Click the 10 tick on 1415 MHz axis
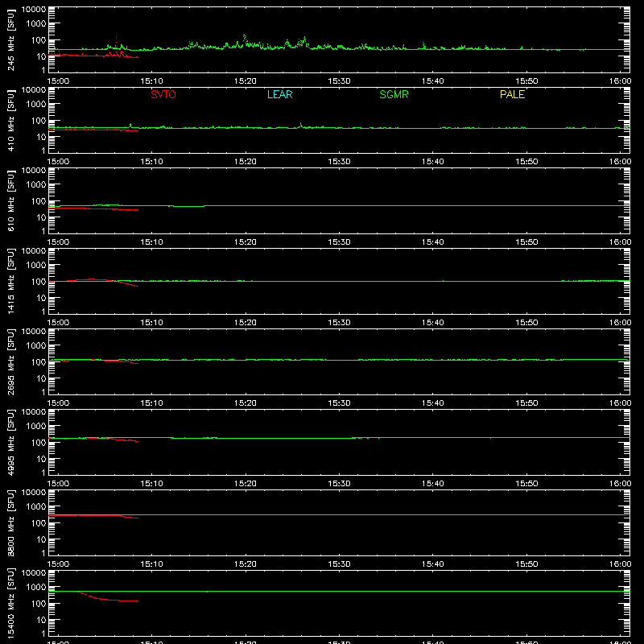The height and width of the screenshot is (644, 644). [x=41, y=298]
